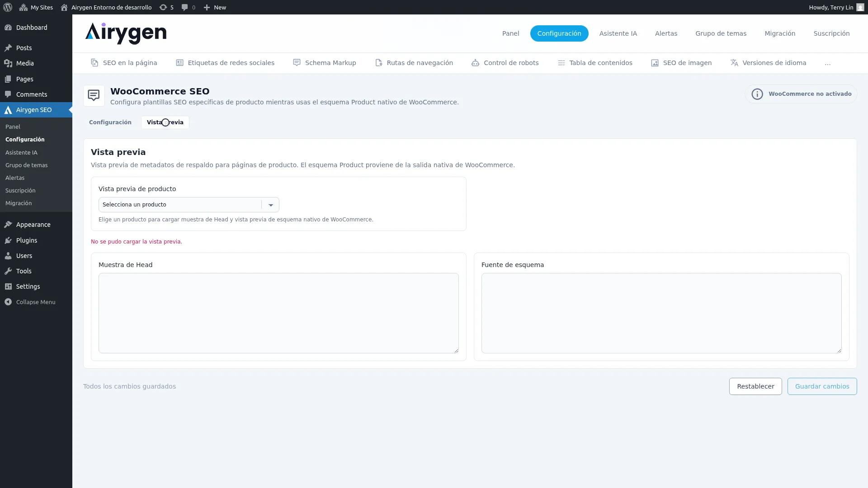This screenshot has width=868, height=488.
Task: Select Configuración submenu item in sidebar
Action: (25, 139)
